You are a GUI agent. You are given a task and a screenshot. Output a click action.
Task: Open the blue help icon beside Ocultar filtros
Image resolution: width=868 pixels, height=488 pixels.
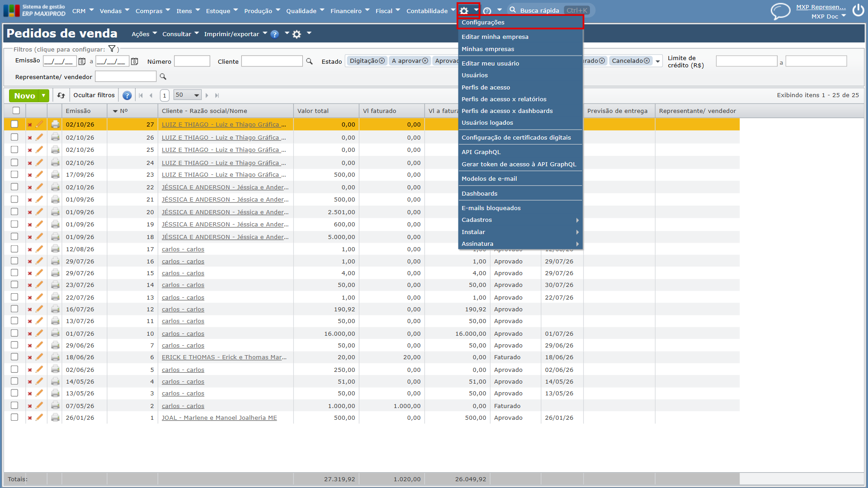(x=127, y=95)
